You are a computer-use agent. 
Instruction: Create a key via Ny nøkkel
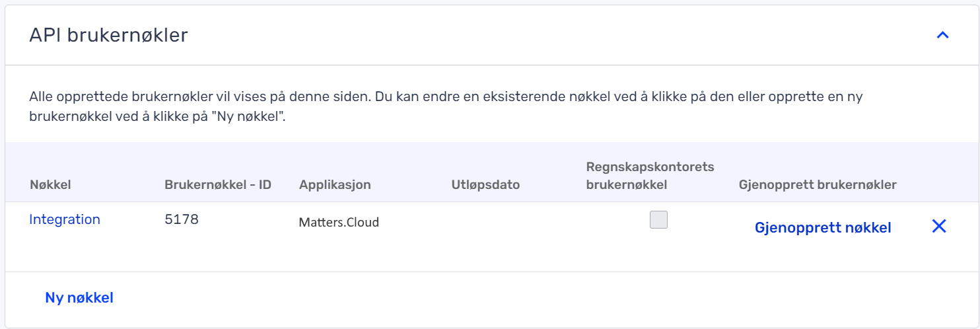[x=79, y=298]
